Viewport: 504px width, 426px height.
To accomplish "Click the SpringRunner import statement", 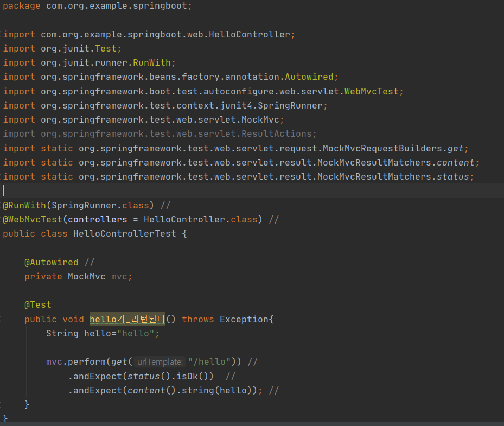I will [165, 105].
